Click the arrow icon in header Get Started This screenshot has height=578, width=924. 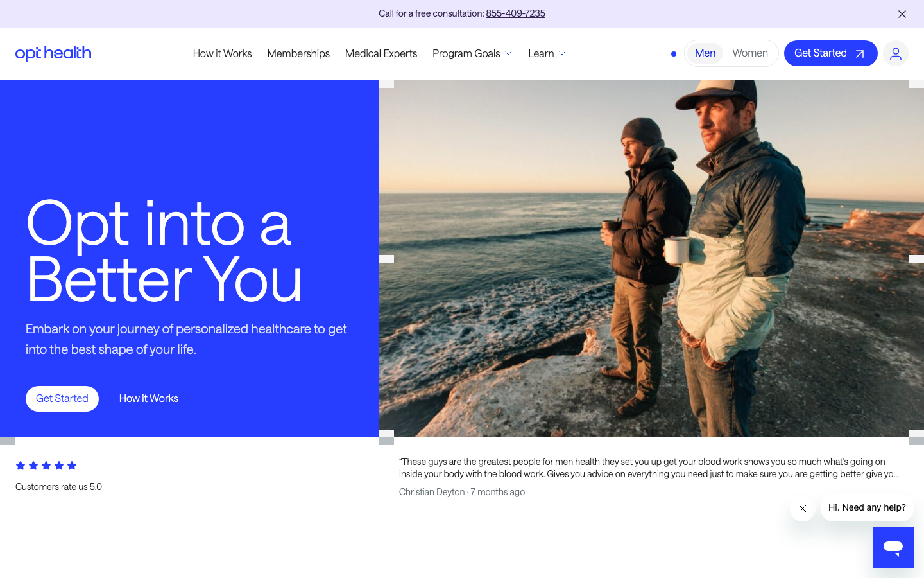click(860, 54)
